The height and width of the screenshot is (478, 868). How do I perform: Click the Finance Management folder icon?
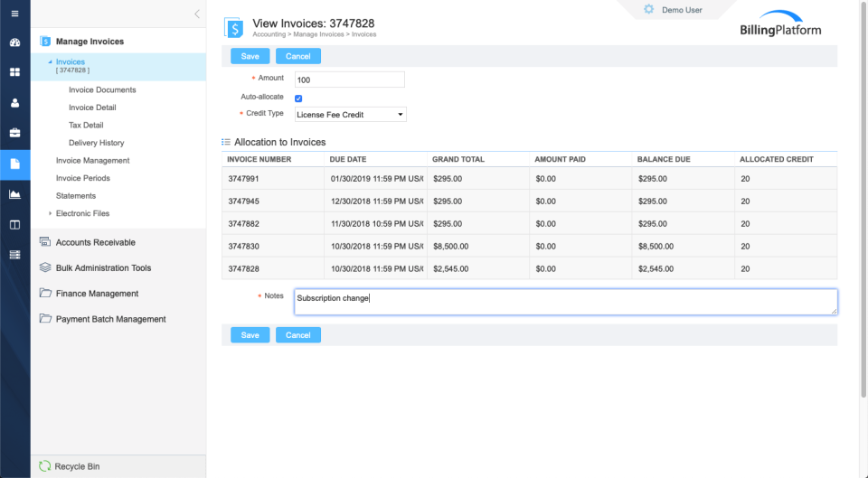tap(45, 293)
